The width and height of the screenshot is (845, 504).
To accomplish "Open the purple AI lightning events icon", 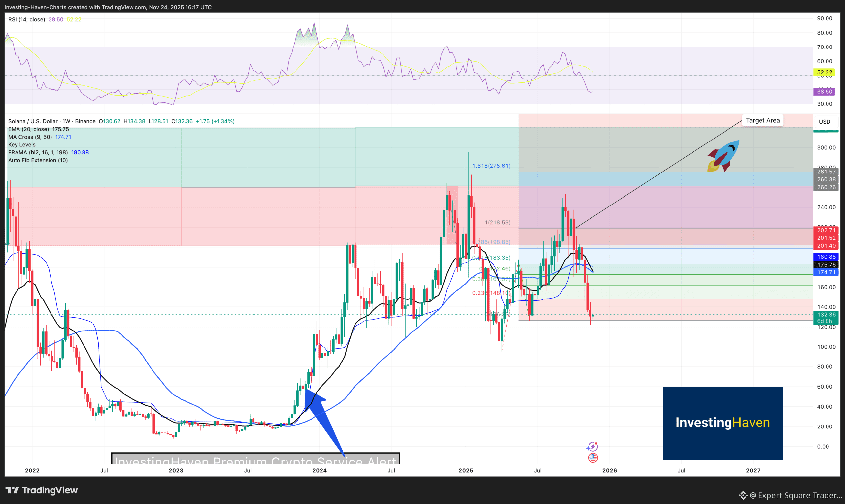I will (x=592, y=446).
